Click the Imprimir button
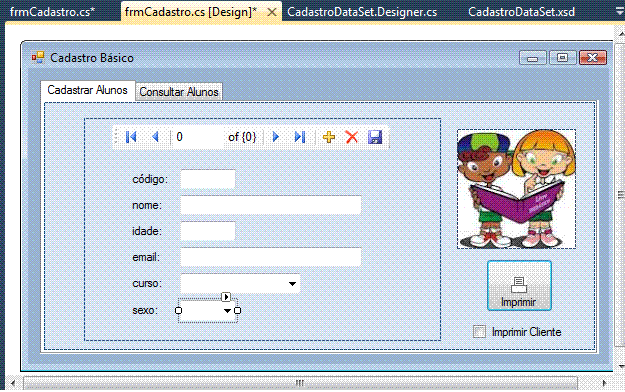Image resolution: width=625 pixels, height=392 pixels. tap(519, 286)
